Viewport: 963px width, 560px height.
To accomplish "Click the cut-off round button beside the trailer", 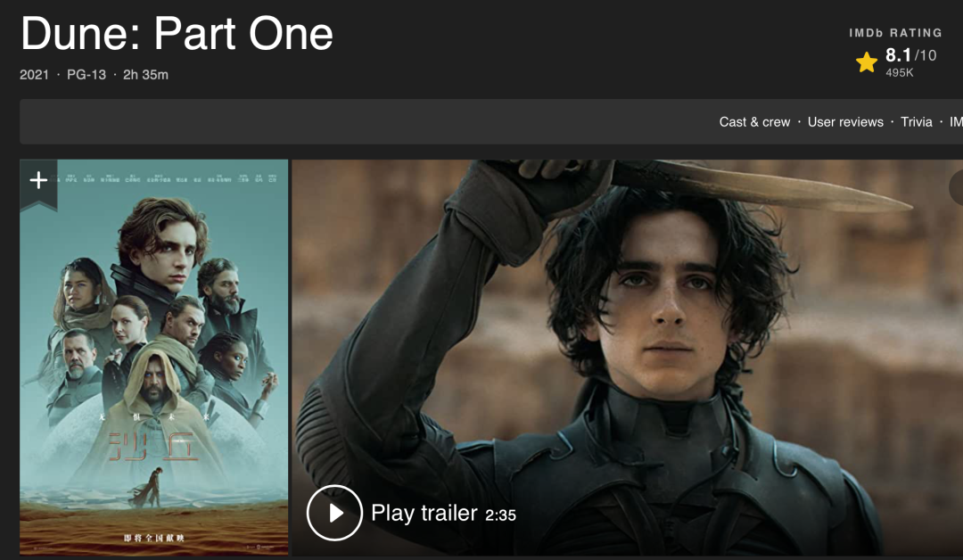I will click(956, 187).
